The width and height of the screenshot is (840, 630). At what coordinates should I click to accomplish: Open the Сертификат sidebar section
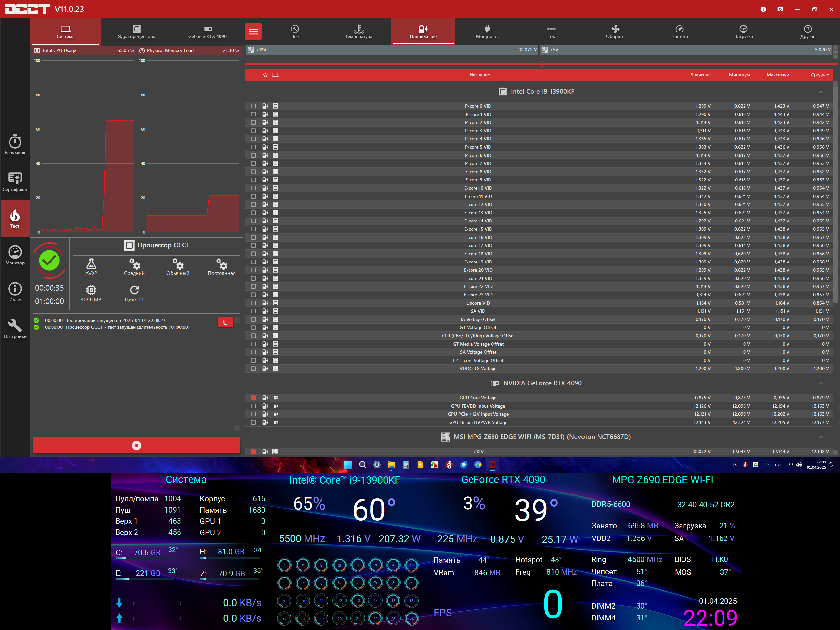pos(15,181)
